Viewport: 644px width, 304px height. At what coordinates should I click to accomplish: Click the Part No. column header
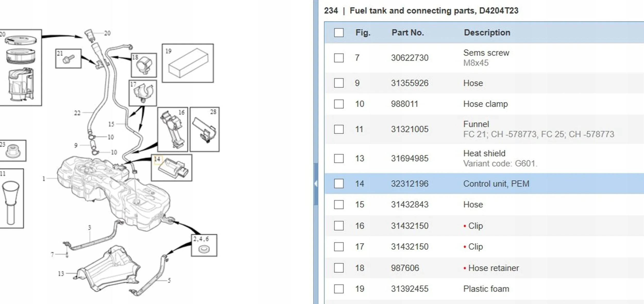tap(408, 33)
